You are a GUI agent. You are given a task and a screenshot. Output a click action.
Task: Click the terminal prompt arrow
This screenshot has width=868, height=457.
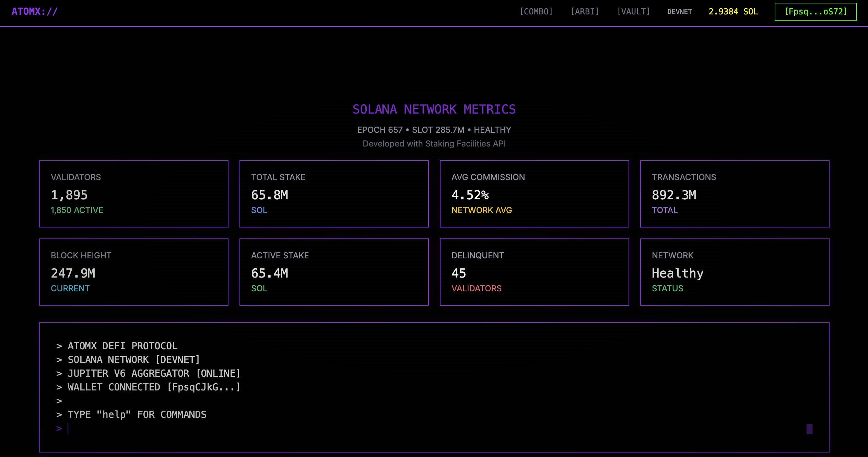[59, 429]
